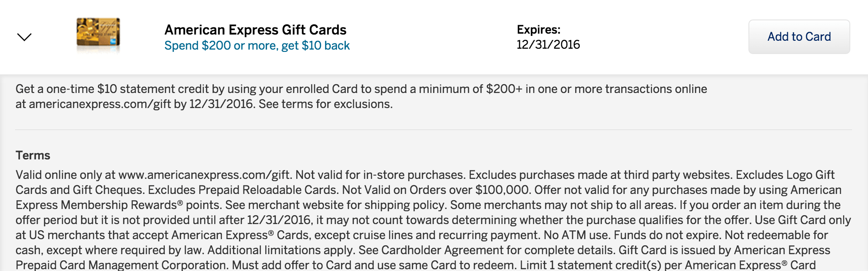Click the American Express Gift Cards title
This screenshot has height=271, width=868.
click(x=255, y=30)
